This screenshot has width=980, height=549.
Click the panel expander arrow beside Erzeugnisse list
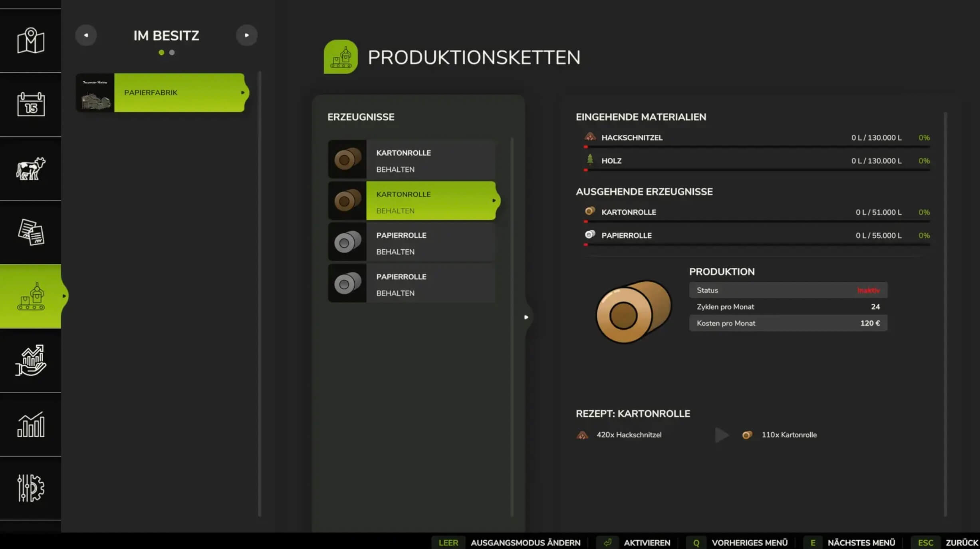pos(526,317)
